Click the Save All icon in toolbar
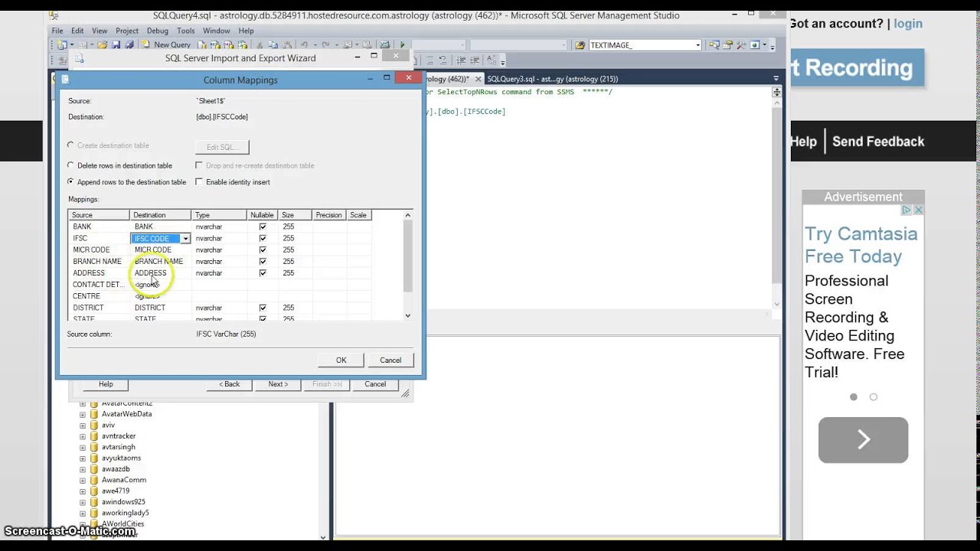Image resolution: width=980 pixels, height=551 pixels. [129, 45]
